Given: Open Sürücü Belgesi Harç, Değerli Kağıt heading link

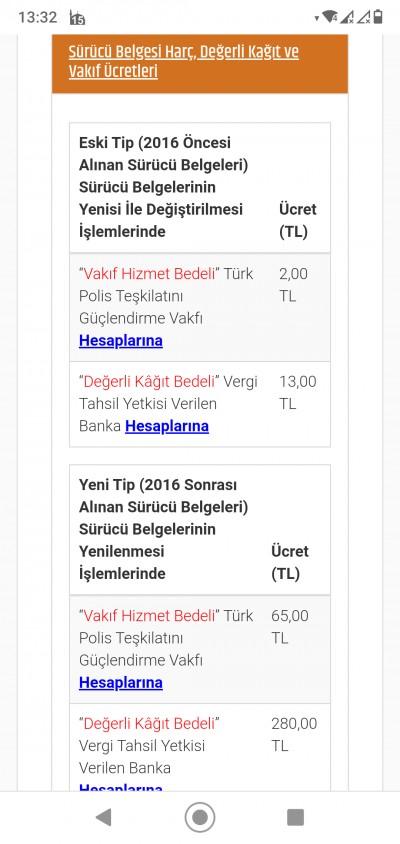Looking at the screenshot, I should pos(184,62).
